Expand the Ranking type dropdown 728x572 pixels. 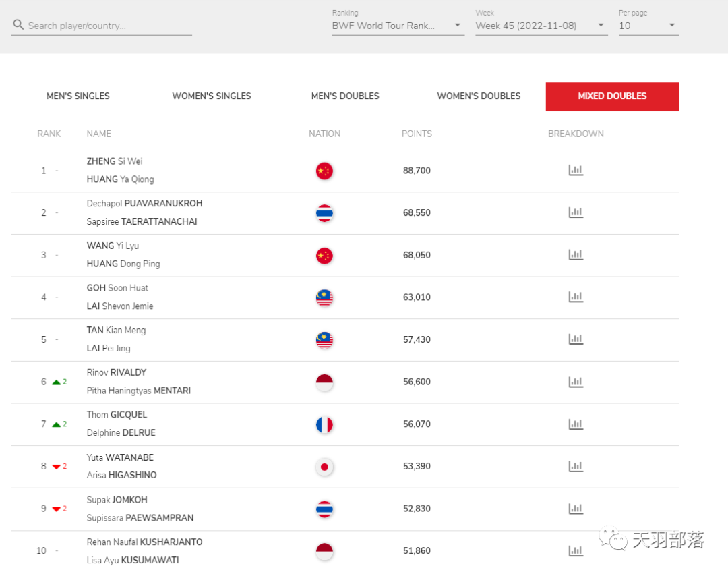pos(398,26)
